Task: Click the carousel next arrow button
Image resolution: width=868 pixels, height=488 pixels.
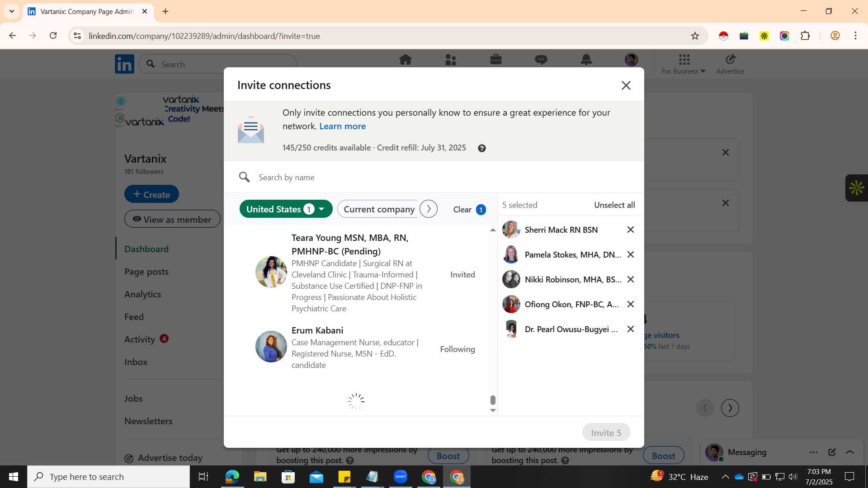Action: pyautogui.click(x=730, y=408)
